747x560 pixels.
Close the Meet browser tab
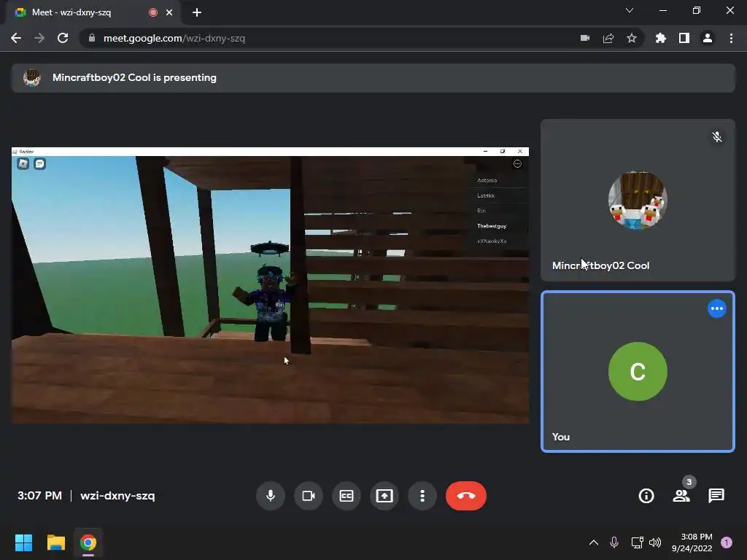point(169,12)
